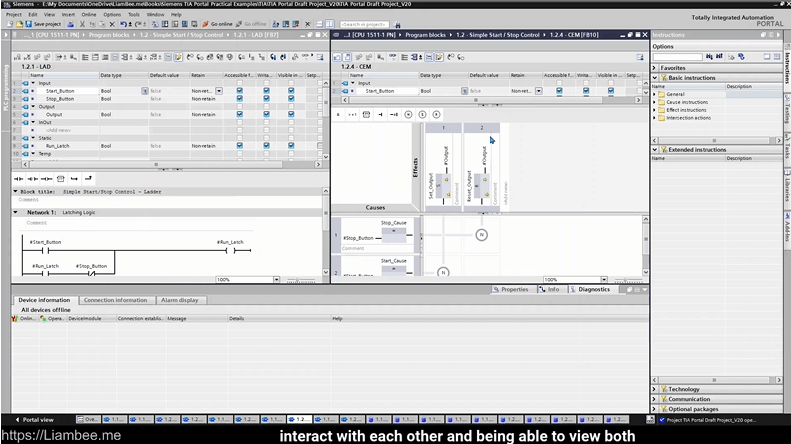Expand the Cause instructions folder

(x=656, y=102)
